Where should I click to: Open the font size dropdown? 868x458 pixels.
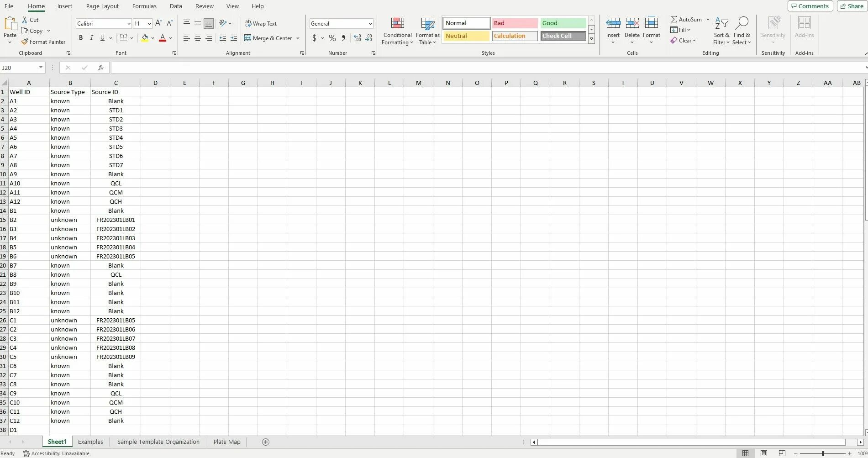click(x=149, y=24)
